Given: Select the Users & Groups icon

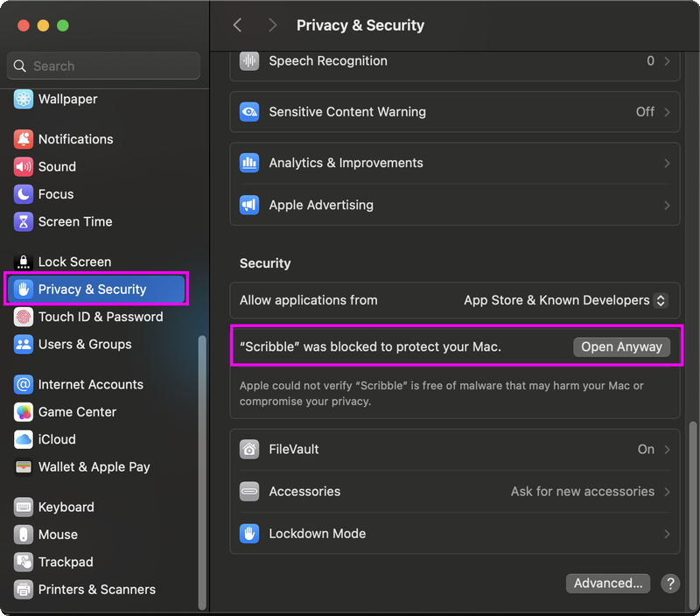Looking at the screenshot, I should point(24,345).
